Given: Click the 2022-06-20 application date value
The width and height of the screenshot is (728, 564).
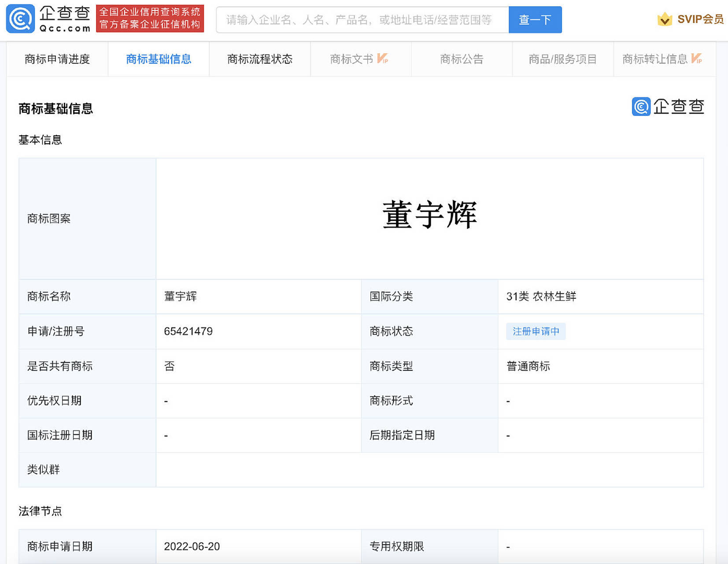Looking at the screenshot, I should (192, 546).
